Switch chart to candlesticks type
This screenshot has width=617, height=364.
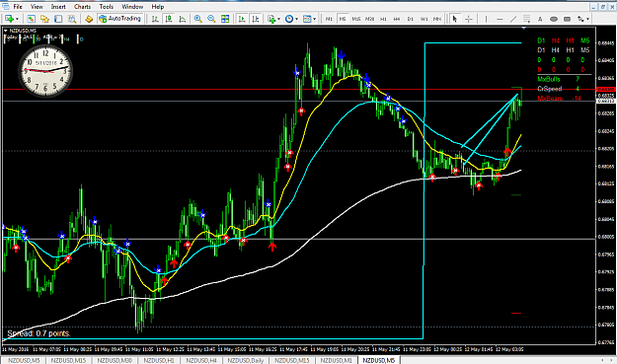169,19
